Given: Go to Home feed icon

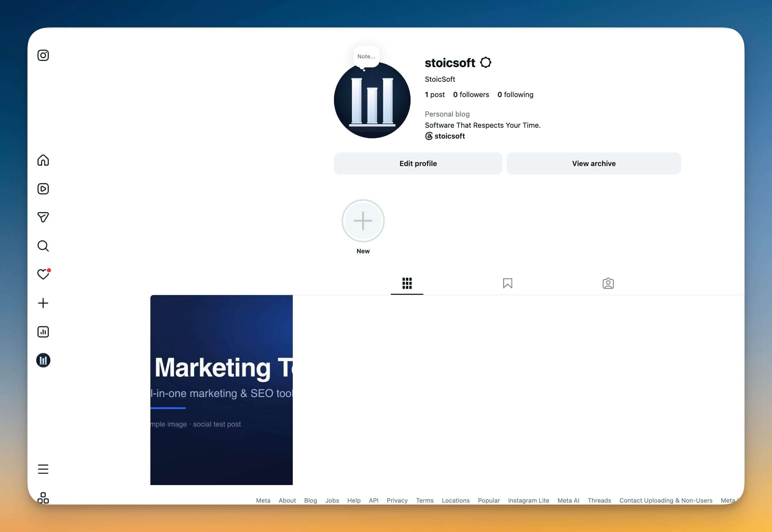Looking at the screenshot, I should point(43,160).
